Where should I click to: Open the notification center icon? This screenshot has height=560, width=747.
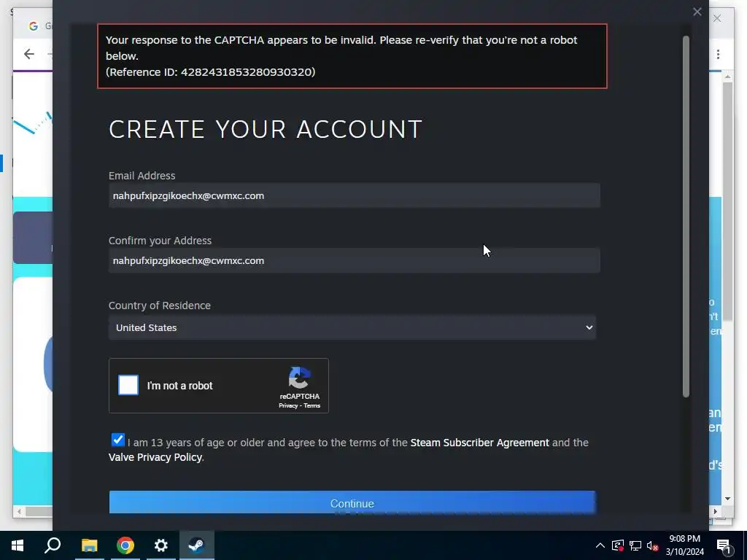point(724,545)
